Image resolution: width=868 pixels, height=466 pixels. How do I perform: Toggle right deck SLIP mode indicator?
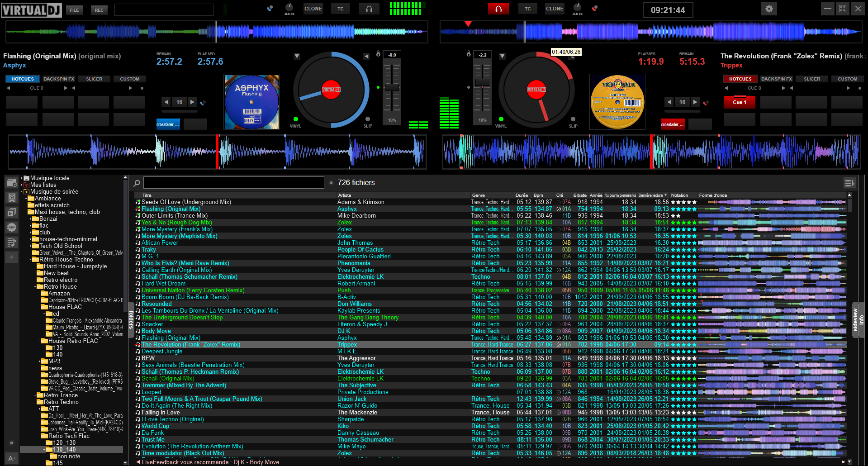coord(573,119)
